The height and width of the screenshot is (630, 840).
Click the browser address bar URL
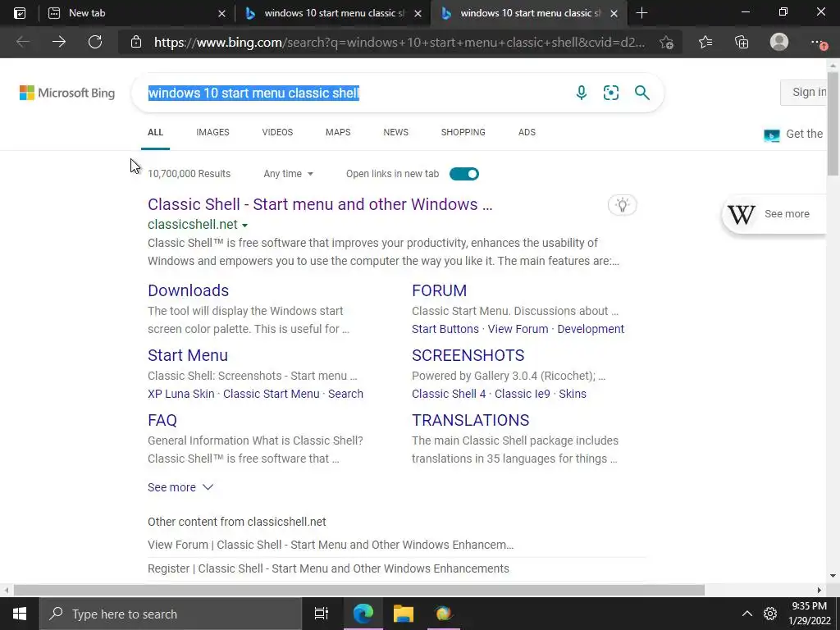[x=399, y=43]
